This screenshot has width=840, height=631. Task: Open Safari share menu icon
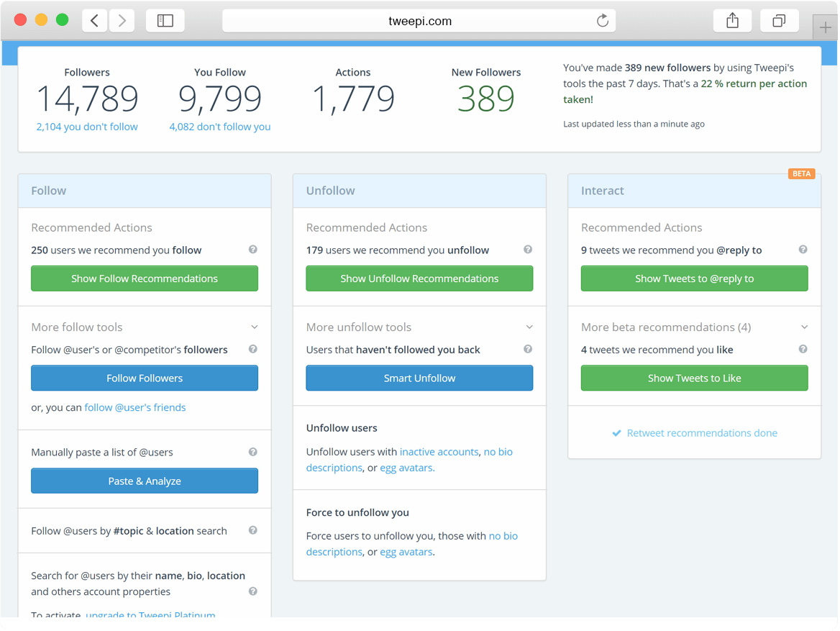pyautogui.click(x=732, y=21)
